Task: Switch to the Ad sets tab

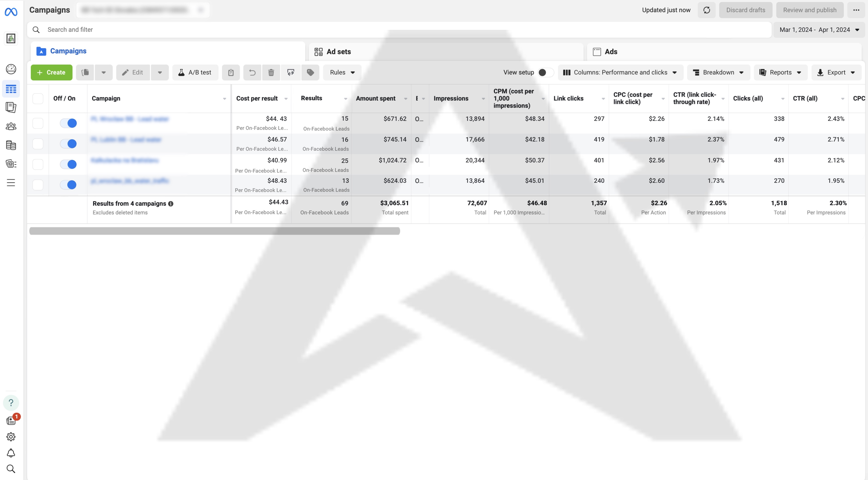Action: [446, 51]
